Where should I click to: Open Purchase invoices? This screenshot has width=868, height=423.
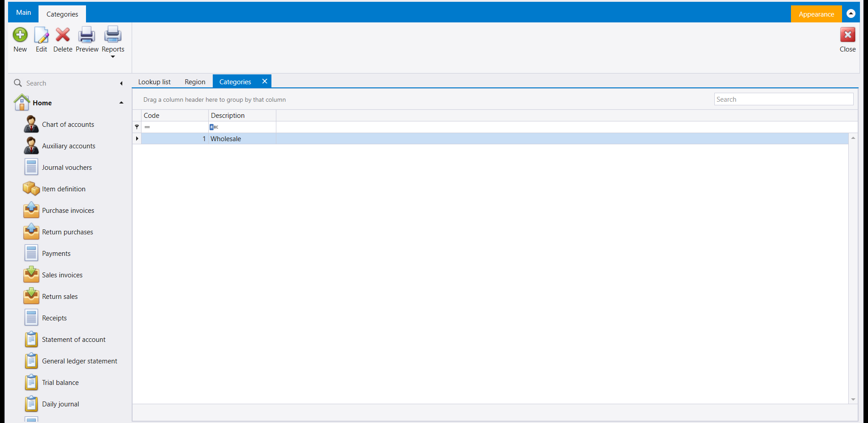tap(68, 211)
